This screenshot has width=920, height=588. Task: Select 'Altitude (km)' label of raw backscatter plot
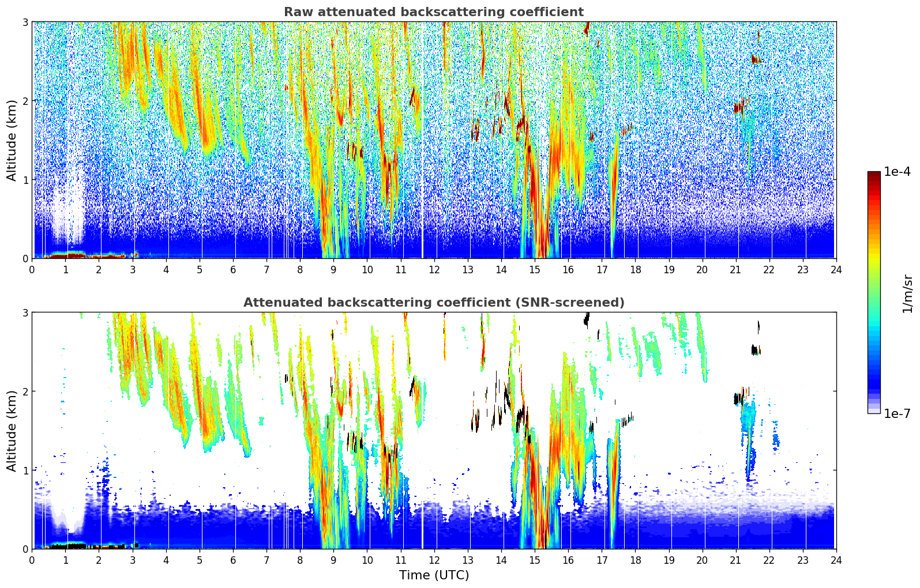(x=12, y=140)
